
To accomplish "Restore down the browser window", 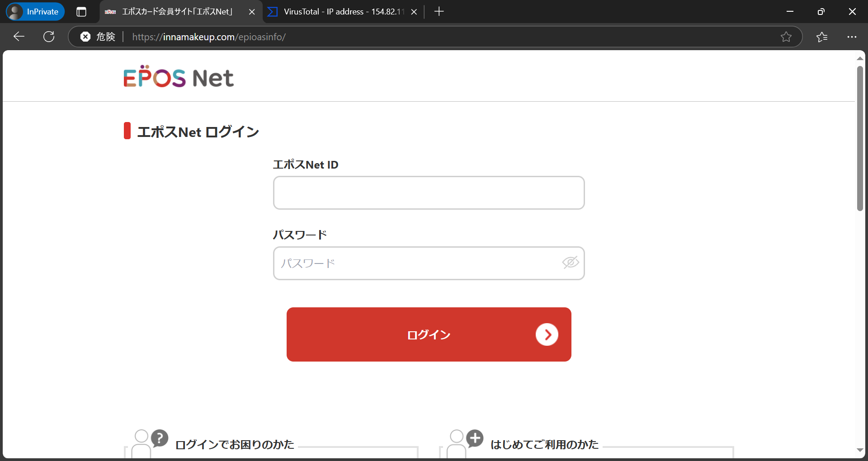I will click(x=821, y=12).
